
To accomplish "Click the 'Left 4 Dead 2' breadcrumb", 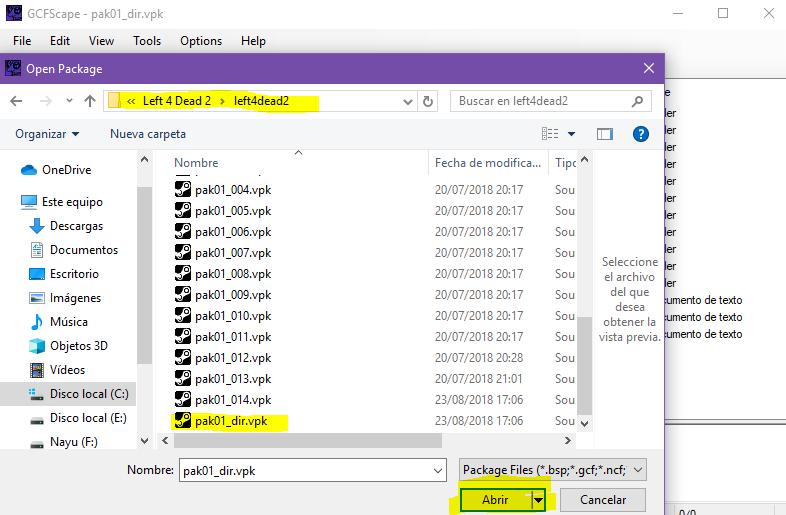I will coord(176,101).
